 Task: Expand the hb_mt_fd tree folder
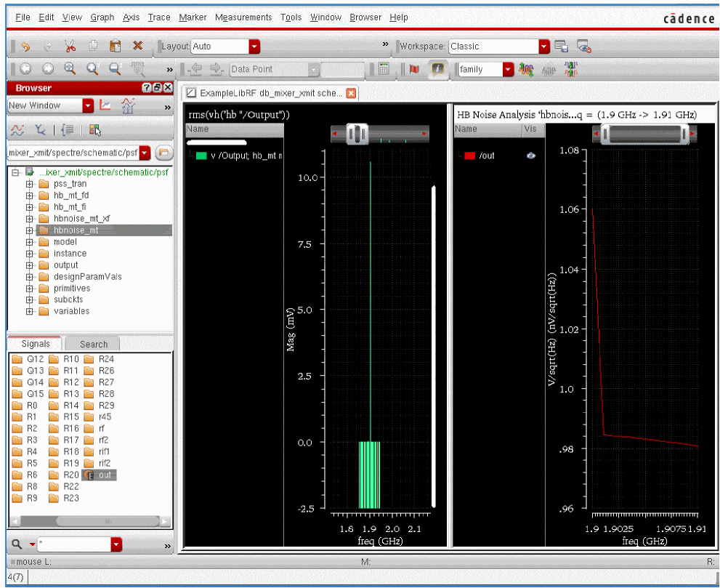[31, 196]
